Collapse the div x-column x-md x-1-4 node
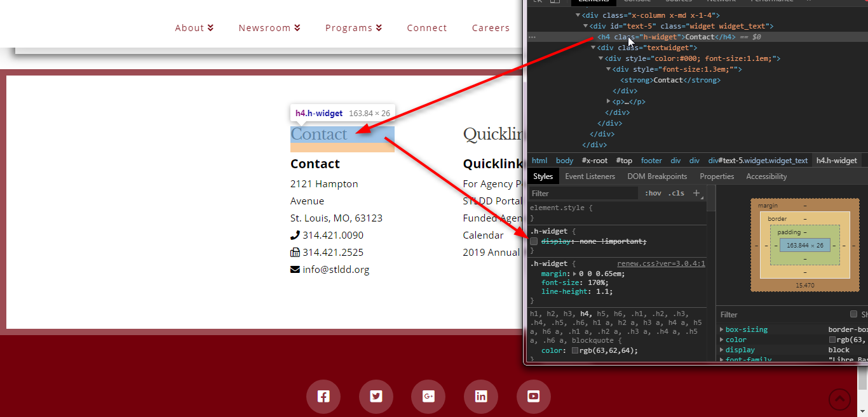Image resolution: width=868 pixels, height=417 pixels. tap(578, 15)
